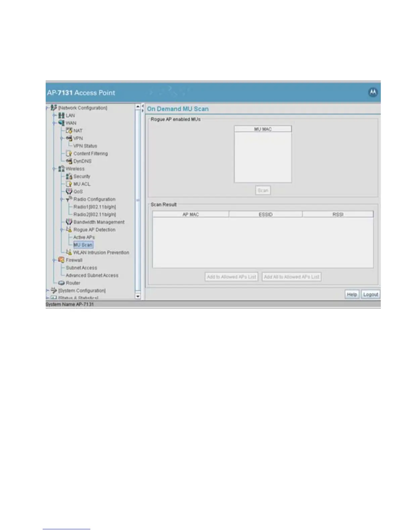Click 'System Name AP-7131' status text
This screenshot has width=411, height=532.
(x=70, y=304)
